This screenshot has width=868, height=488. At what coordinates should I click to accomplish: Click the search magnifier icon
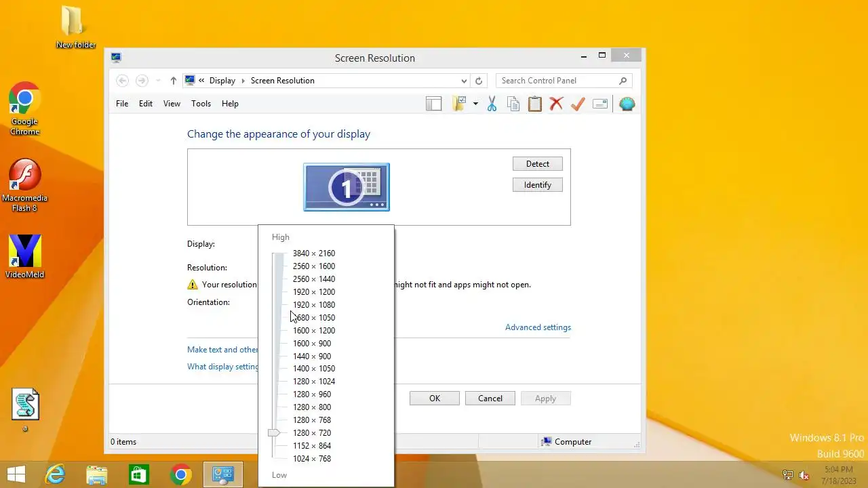(623, 81)
